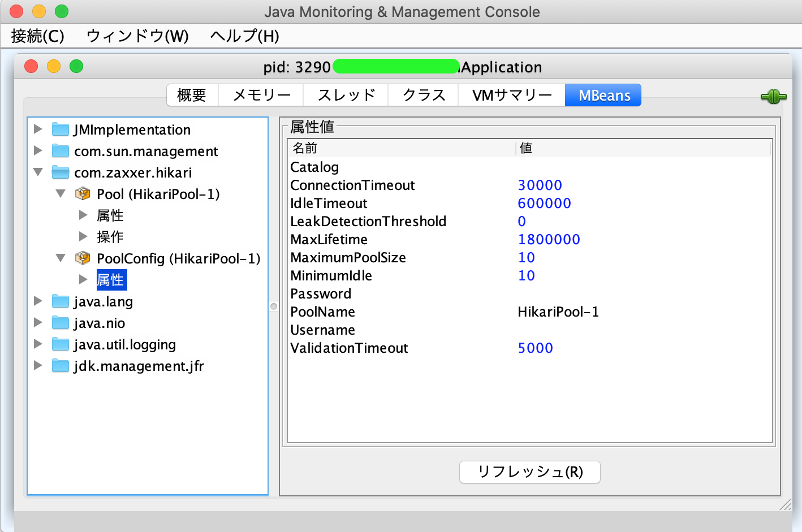Click the ConnectionTimeout value 30000

[x=540, y=185]
